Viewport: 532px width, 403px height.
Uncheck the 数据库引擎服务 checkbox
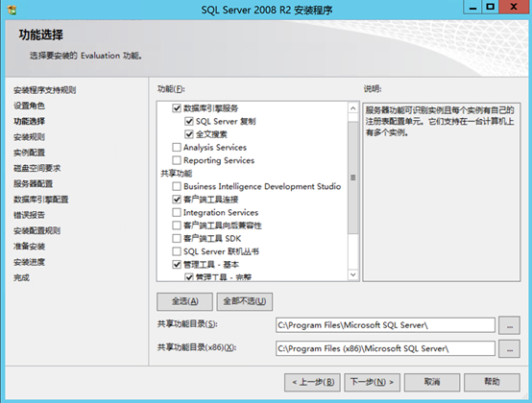pos(177,108)
